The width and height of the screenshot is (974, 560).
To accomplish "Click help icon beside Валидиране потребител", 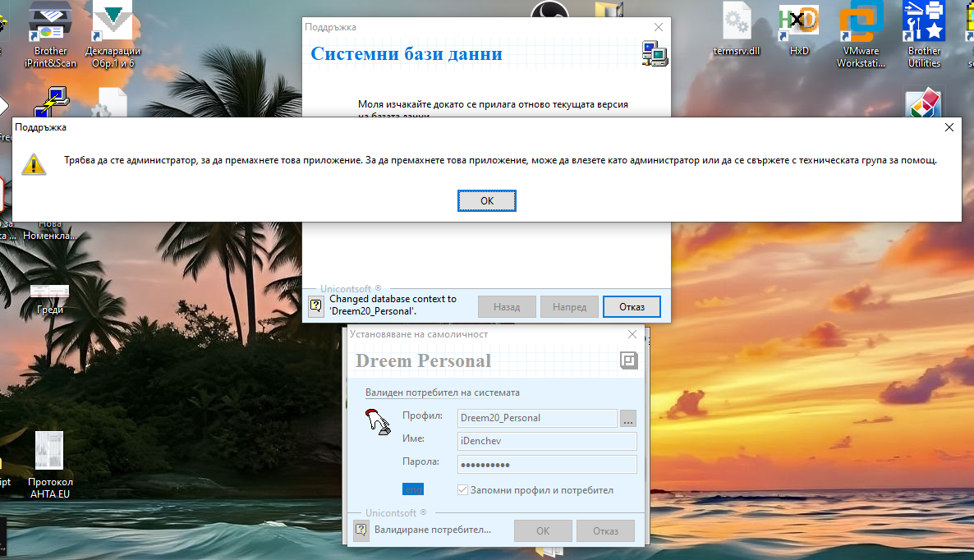I will click(x=361, y=530).
